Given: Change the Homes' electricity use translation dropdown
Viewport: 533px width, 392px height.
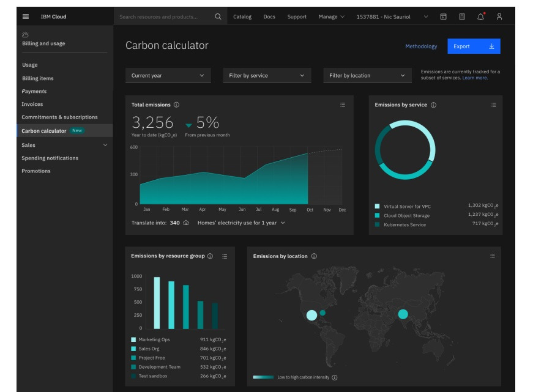Looking at the screenshot, I should pyautogui.click(x=241, y=223).
